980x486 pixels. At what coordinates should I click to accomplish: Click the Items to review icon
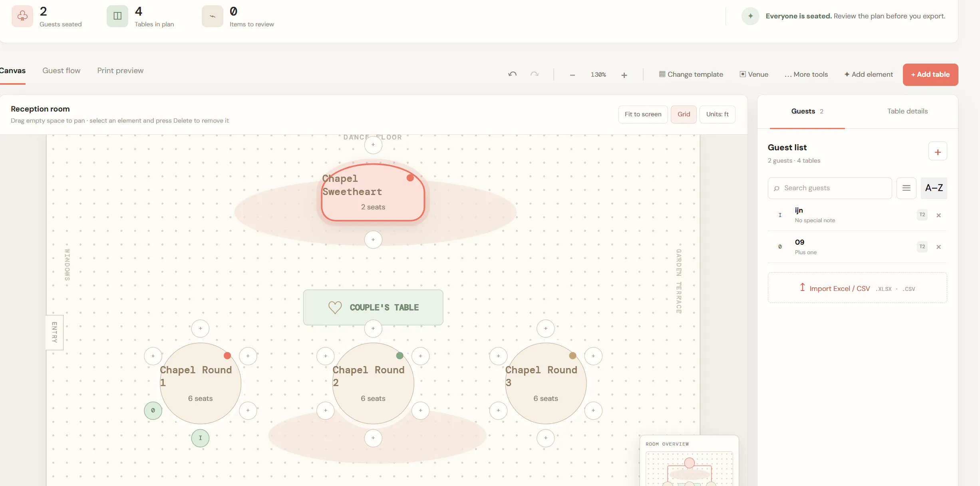(x=213, y=16)
